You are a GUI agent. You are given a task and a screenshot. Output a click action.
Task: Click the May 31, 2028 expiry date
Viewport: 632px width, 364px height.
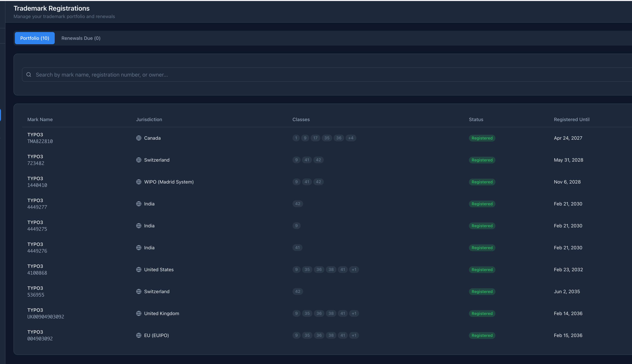tap(569, 160)
